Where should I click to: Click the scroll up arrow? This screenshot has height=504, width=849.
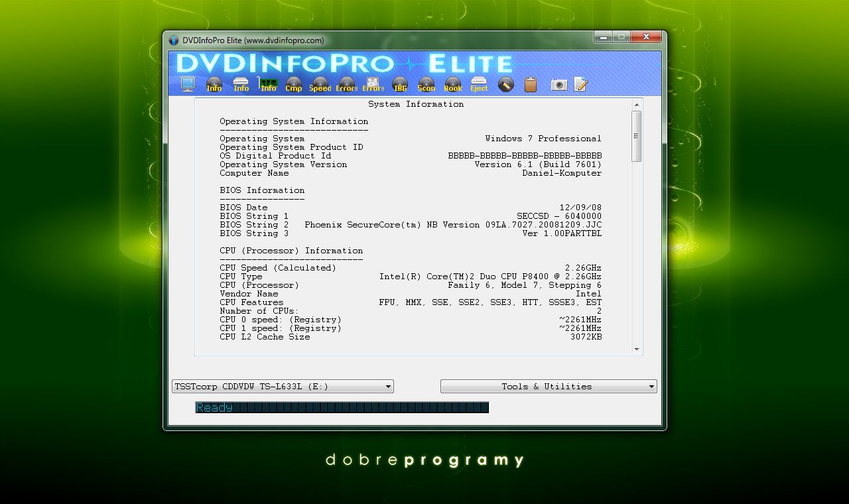pyautogui.click(x=637, y=105)
